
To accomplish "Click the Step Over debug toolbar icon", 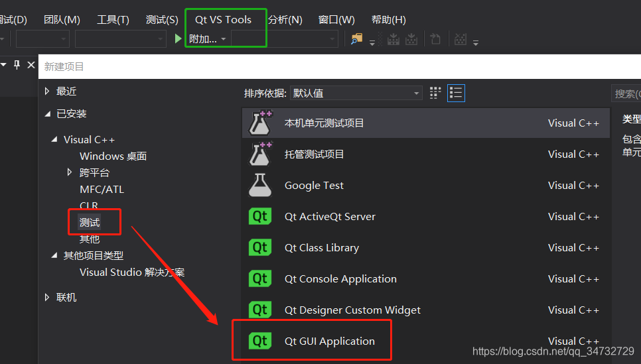I will point(411,39).
